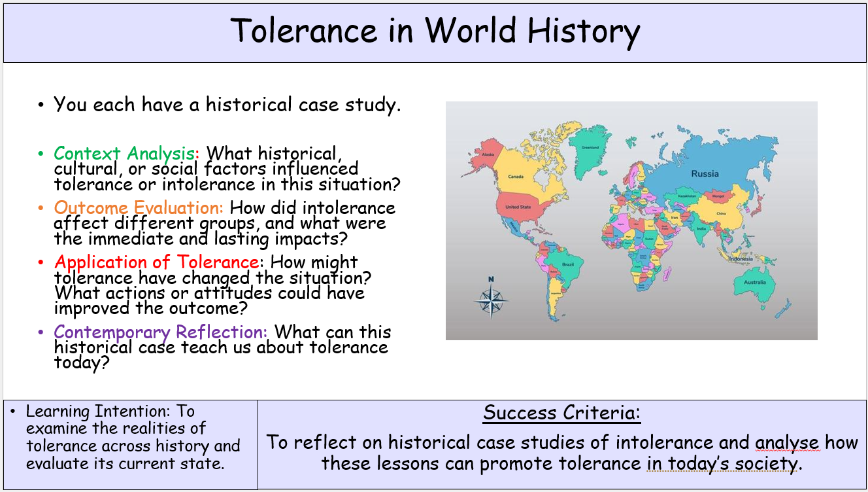
Task: Click Indonesia on the world map
Action: click(740, 259)
